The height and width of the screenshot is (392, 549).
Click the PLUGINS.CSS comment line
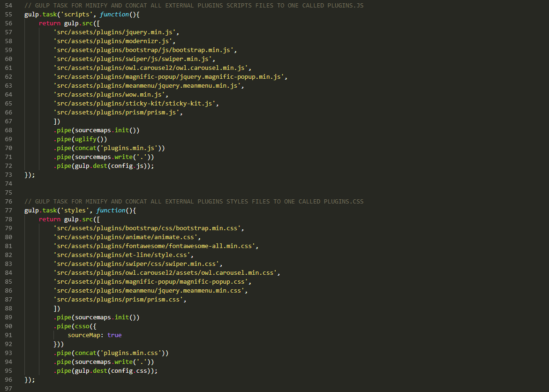pyautogui.click(x=194, y=202)
